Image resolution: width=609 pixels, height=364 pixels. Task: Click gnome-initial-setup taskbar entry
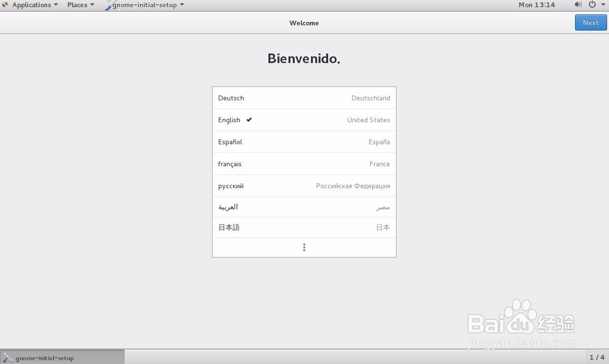(63, 357)
